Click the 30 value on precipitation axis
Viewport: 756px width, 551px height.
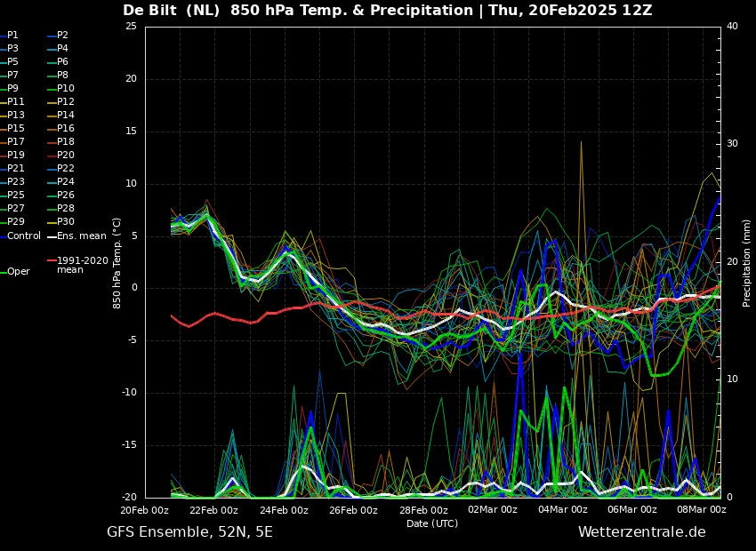pyautogui.click(x=732, y=144)
